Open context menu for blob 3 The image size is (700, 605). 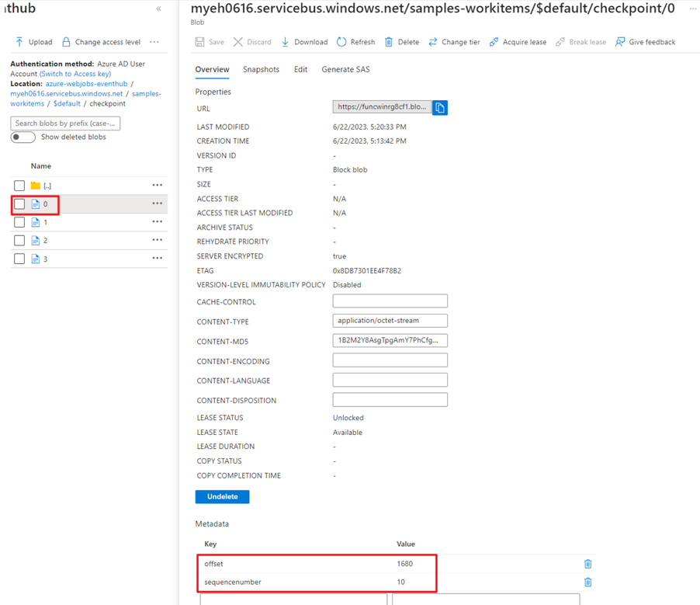click(x=157, y=258)
